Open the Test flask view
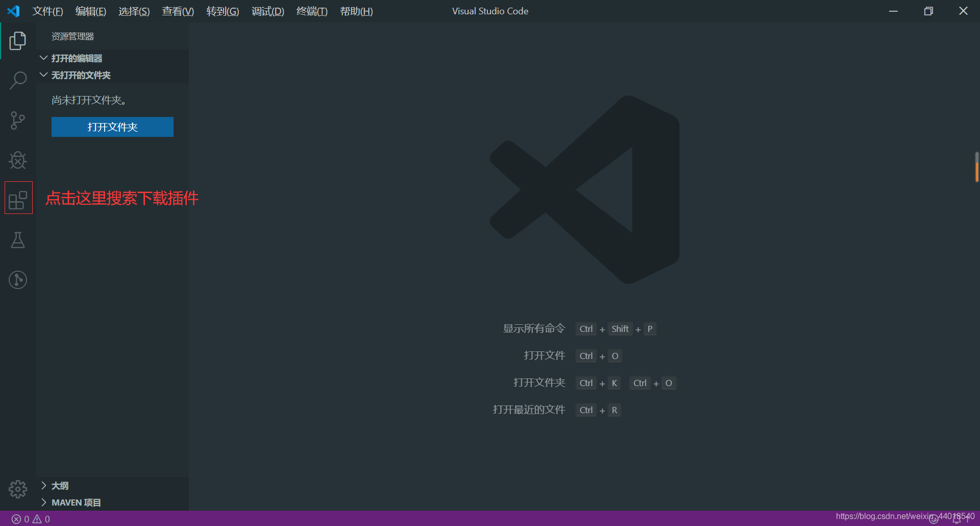The width and height of the screenshot is (980, 526). click(x=18, y=240)
